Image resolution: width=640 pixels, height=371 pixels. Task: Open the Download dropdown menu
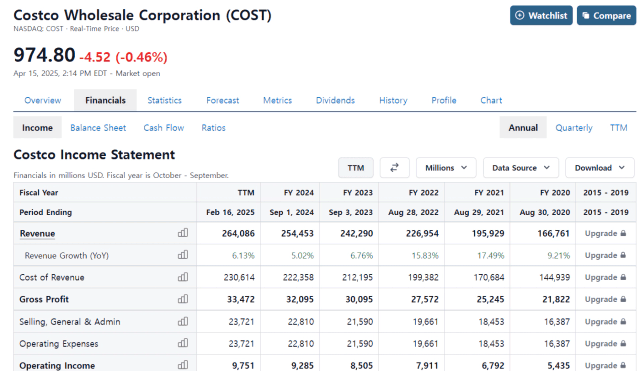pos(600,168)
